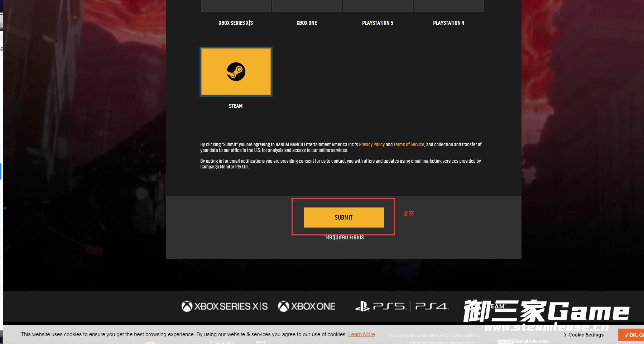Click the Steam logo inside the yellow tile
644x344 pixels.
coord(236,72)
